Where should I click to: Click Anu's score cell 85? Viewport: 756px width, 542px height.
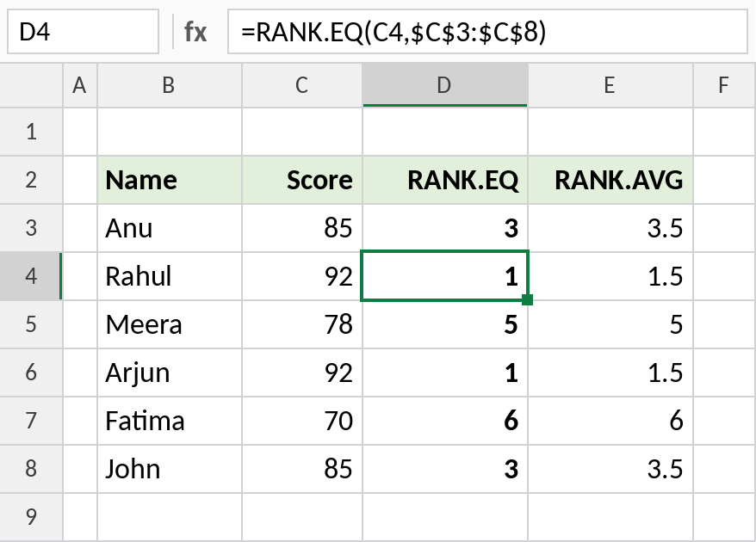coord(302,228)
